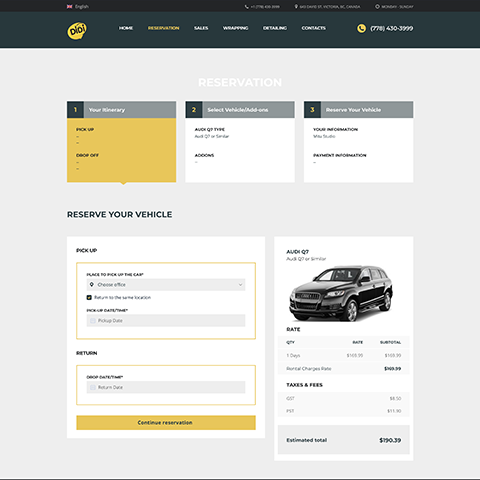
Task: Open the Choose office dropdown
Action: (x=166, y=285)
